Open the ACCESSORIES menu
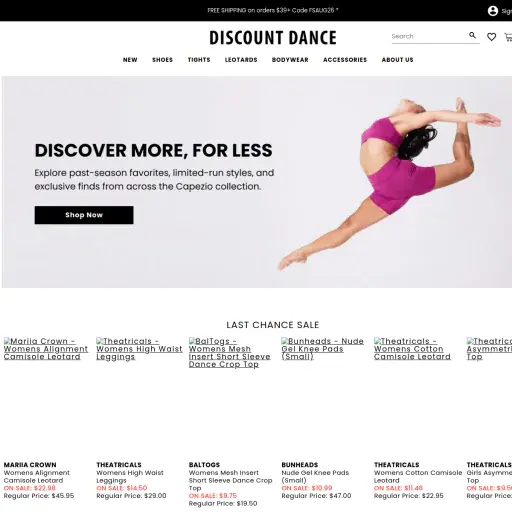Viewport: 512px width, 512px height. (x=345, y=60)
